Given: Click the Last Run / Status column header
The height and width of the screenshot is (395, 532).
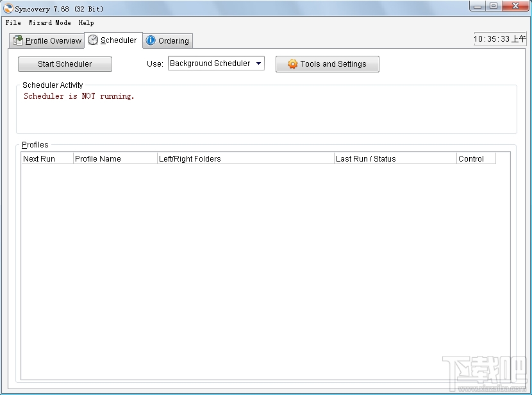Looking at the screenshot, I should 395,158.
